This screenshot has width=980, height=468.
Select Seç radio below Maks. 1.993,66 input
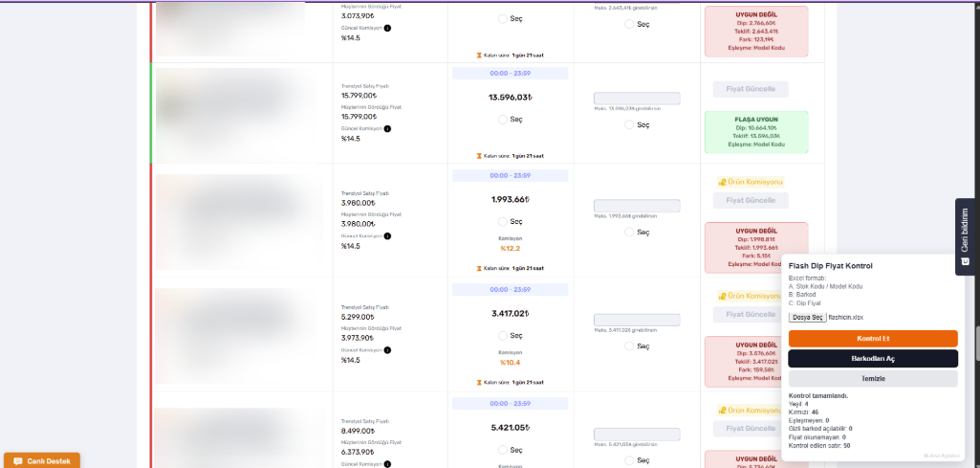click(x=629, y=233)
